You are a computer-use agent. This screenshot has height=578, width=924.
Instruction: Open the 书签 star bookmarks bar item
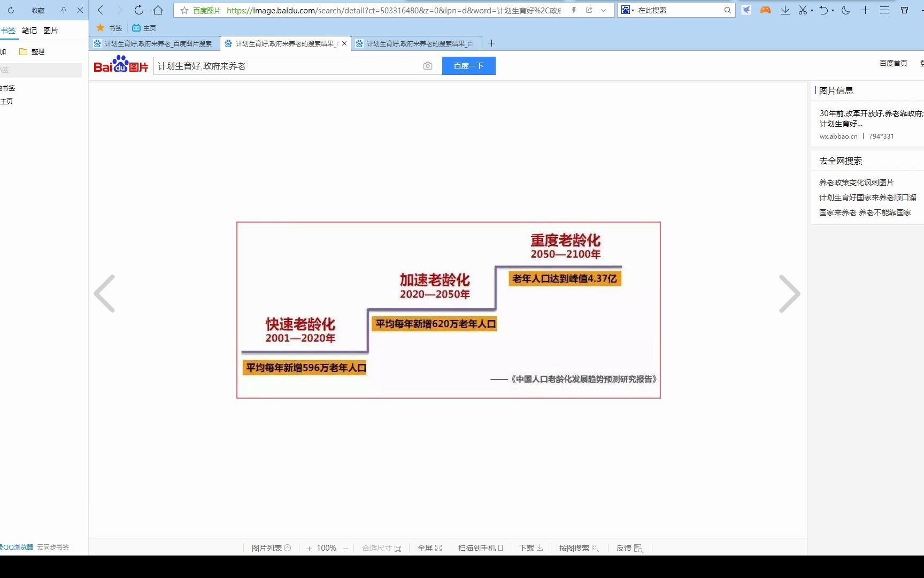tap(109, 28)
